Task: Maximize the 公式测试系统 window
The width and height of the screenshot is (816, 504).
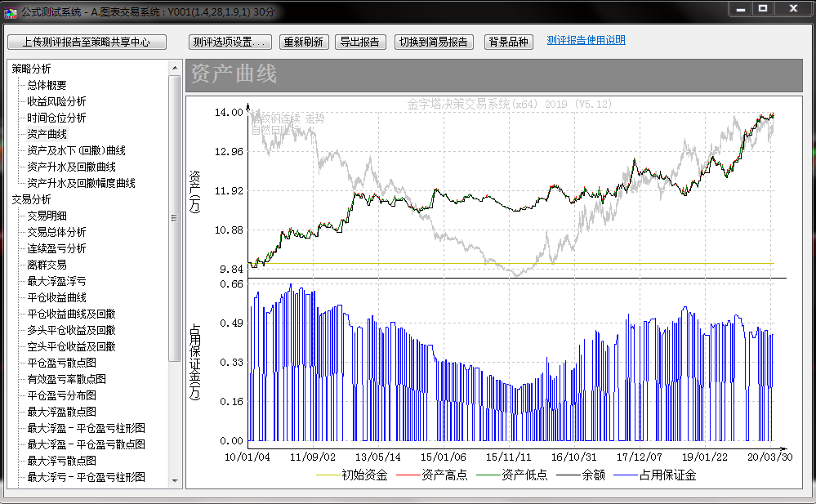Action: pos(764,9)
